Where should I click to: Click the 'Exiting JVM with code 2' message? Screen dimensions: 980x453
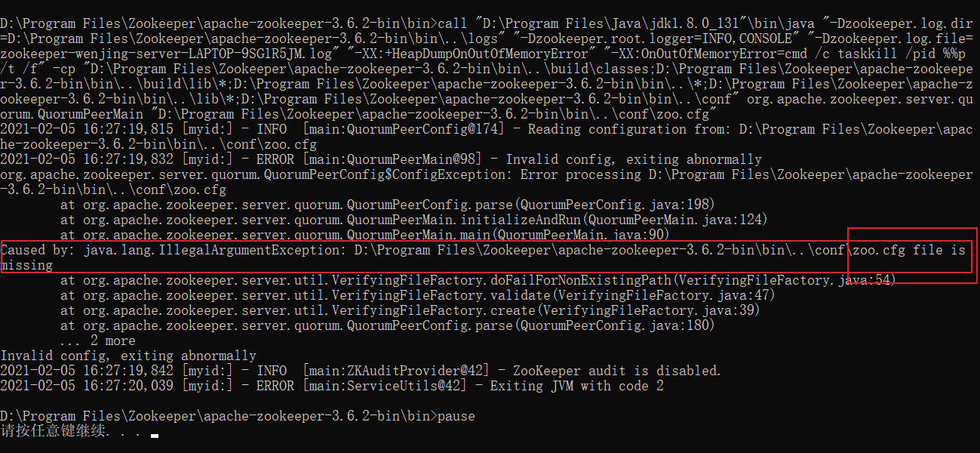pos(577,386)
